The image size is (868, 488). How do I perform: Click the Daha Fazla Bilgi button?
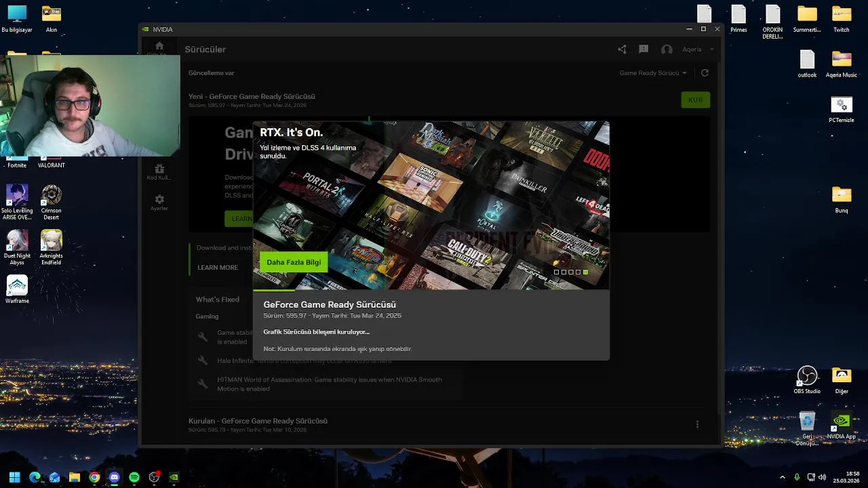(294, 262)
